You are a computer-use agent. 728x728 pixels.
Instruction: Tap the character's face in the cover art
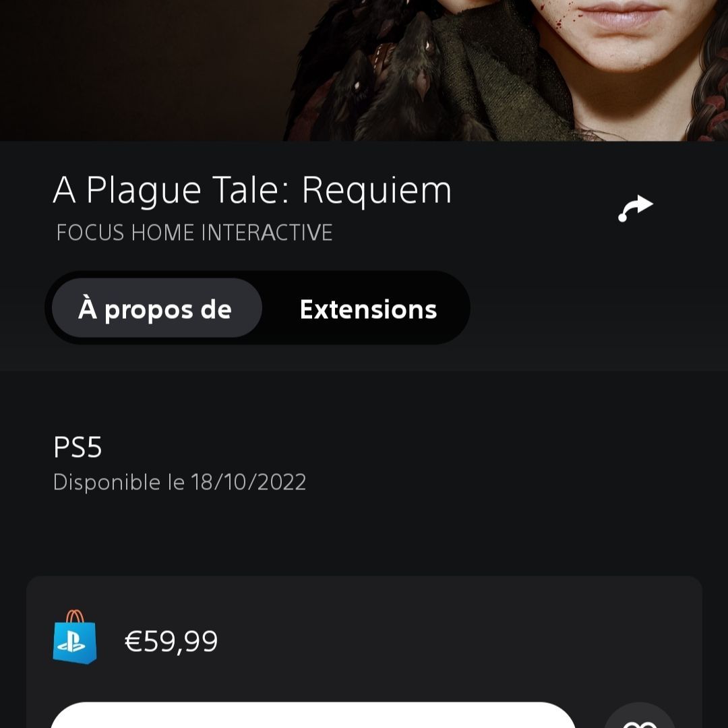tap(622, 37)
